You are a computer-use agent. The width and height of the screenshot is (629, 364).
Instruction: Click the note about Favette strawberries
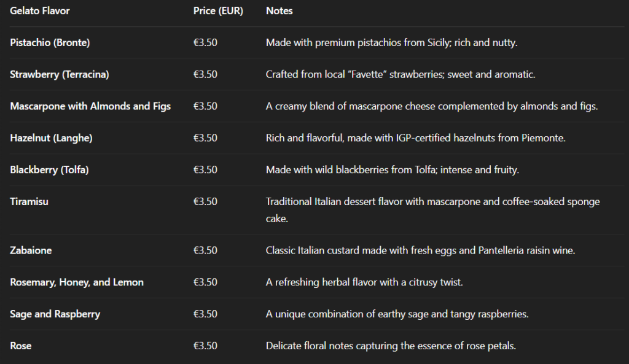click(400, 74)
